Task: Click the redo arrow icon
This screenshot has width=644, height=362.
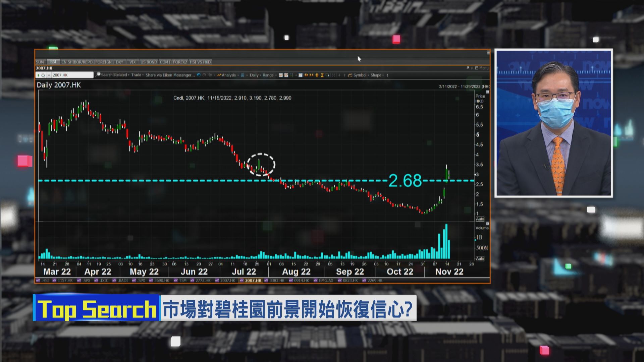Action: pos(204,75)
